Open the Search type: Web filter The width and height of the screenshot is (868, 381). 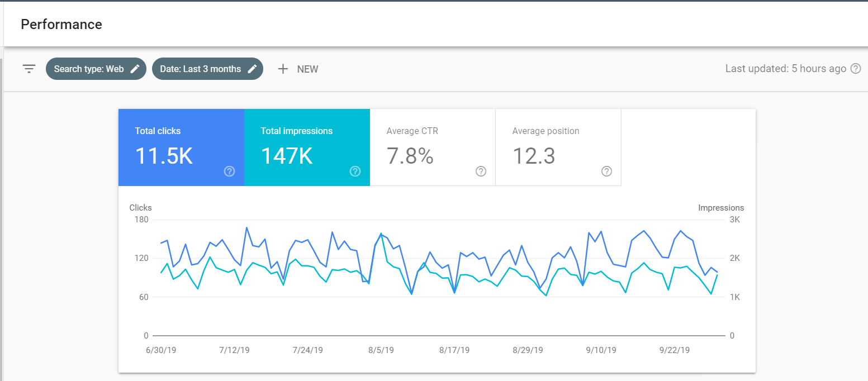89,69
